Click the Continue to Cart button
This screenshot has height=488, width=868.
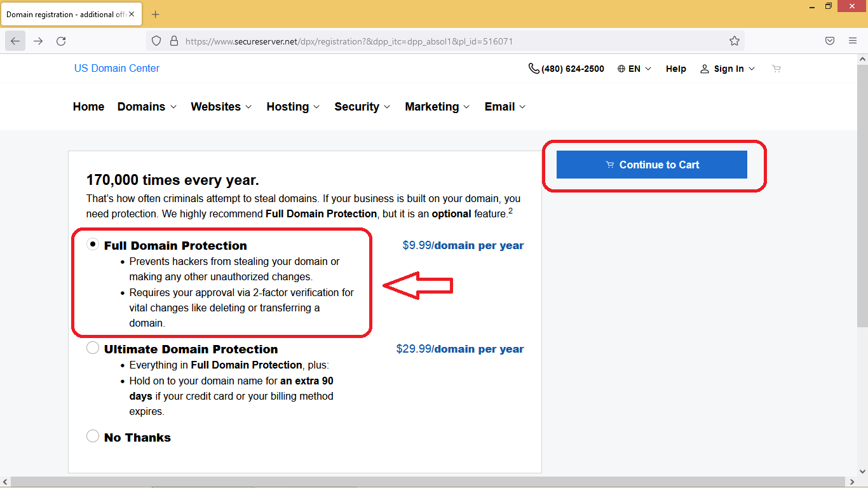click(x=651, y=165)
